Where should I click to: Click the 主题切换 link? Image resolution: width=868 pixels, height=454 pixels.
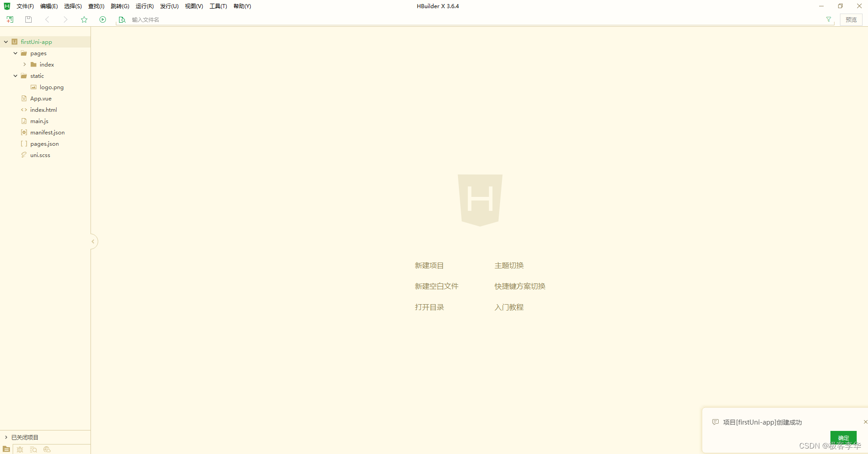pyautogui.click(x=509, y=266)
